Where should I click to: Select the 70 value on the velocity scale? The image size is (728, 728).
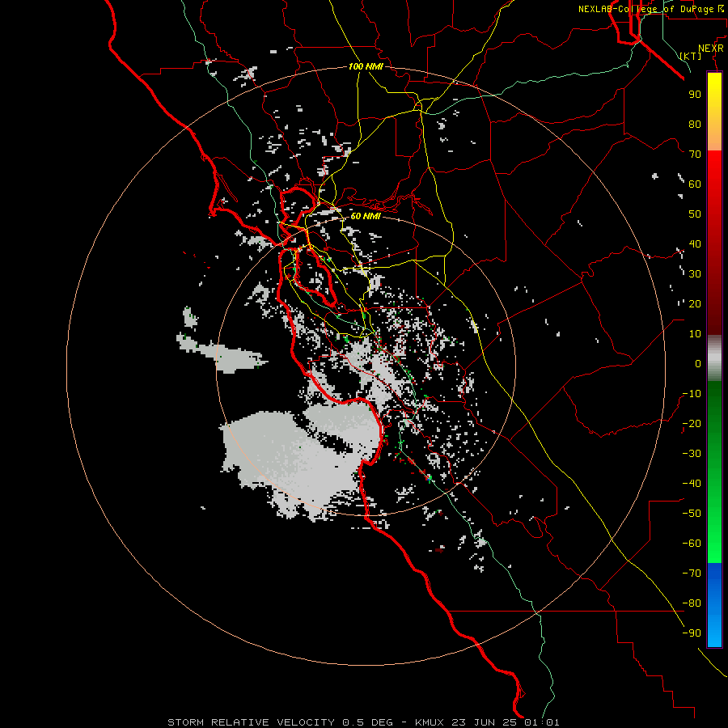(x=695, y=154)
